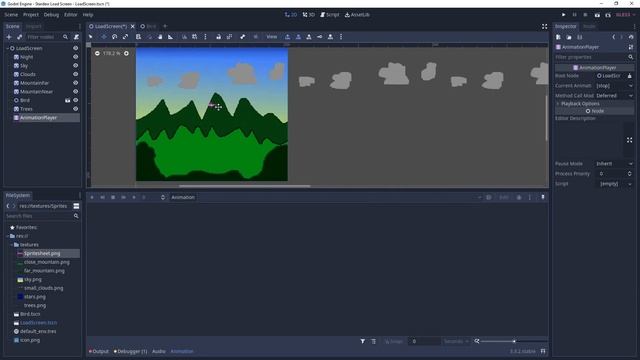
Task: Collapse the textures folder
Action: coord(11,245)
